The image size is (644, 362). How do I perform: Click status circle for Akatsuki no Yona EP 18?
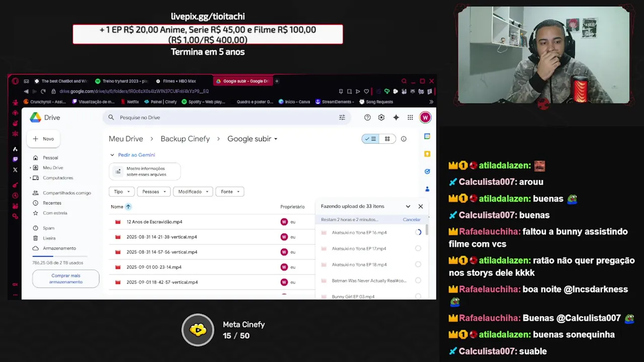418,264
